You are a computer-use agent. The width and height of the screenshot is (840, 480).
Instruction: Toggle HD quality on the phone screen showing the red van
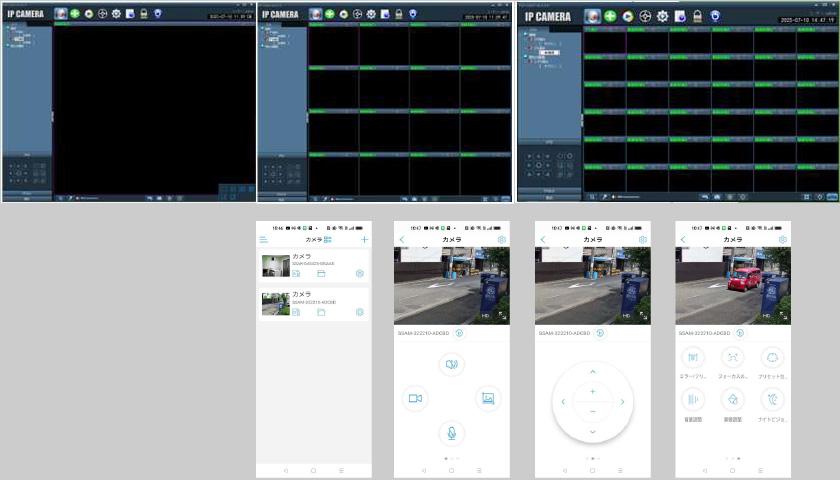pos(767,316)
